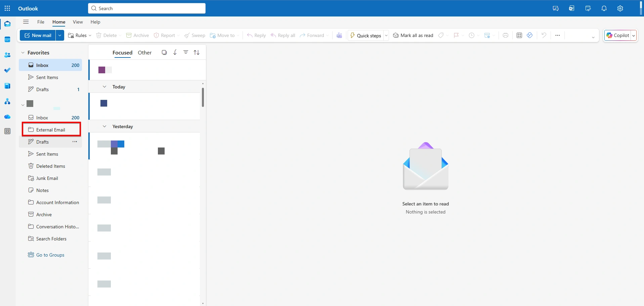Toggle the hamburger navigation pane button
644x306 pixels.
pos(26,22)
